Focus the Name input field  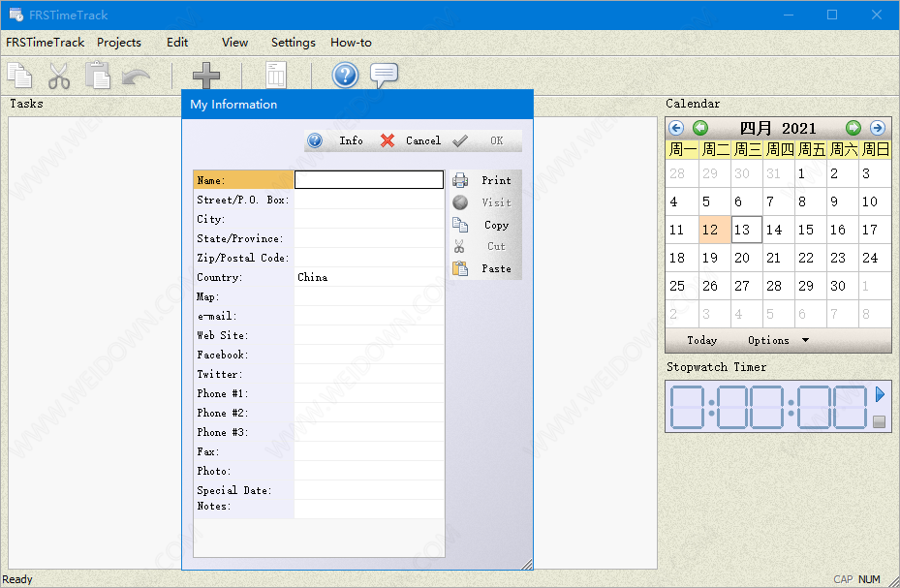click(x=369, y=179)
